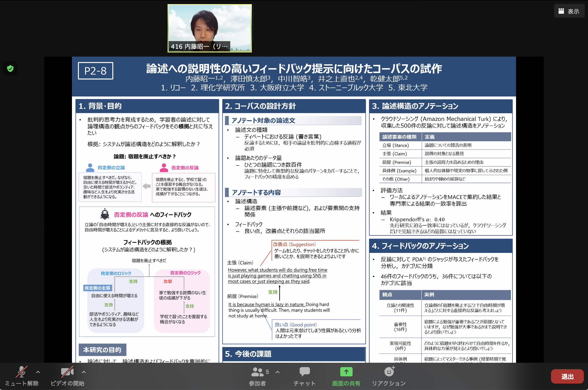Image resolution: width=588 pixels, height=390 pixels.
Task: Click the 改善点 (Suggestion) label
Action: (294, 244)
